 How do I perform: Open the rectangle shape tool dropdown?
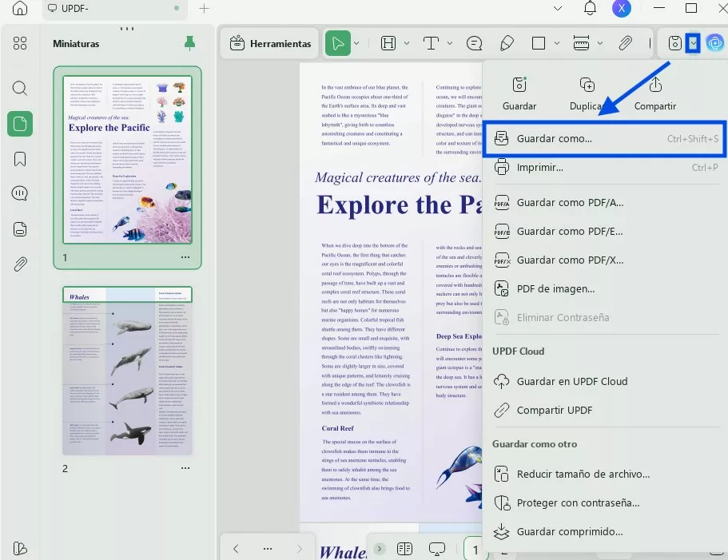[x=557, y=43]
